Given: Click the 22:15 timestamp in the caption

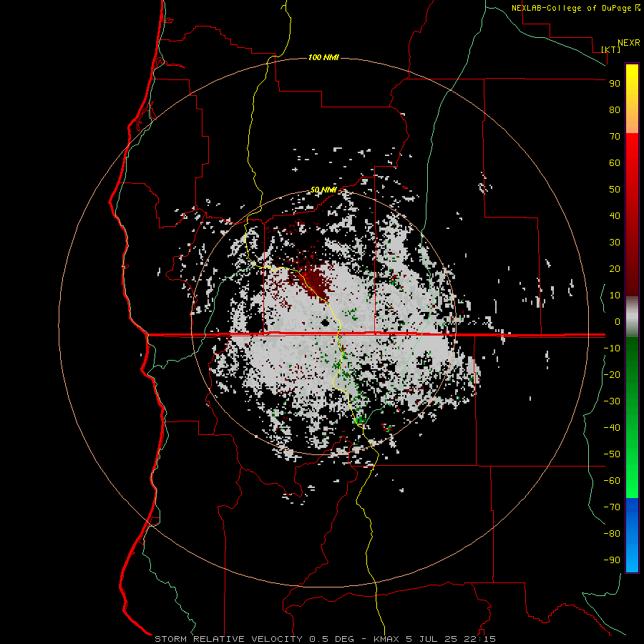Looking at the screenshot, I should click(480, 639).
